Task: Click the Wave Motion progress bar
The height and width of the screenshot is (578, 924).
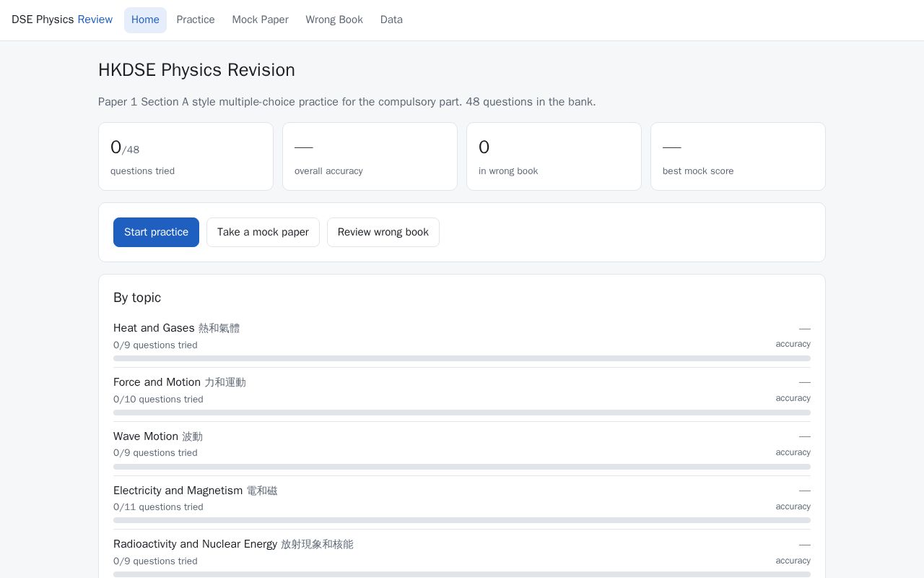Action: (x=462, y=467)
